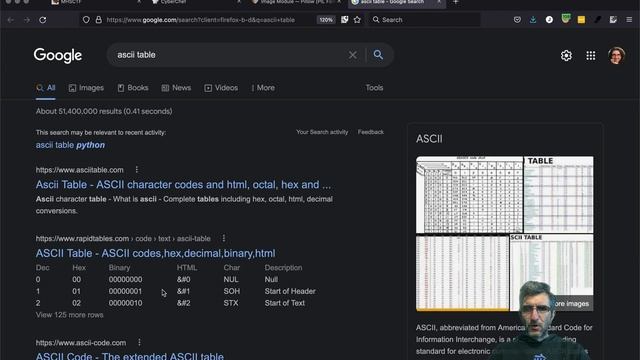This screenshot has height=360, width=640.
Task: Click the About 51,400,000 results text
Action: [104, 111]
